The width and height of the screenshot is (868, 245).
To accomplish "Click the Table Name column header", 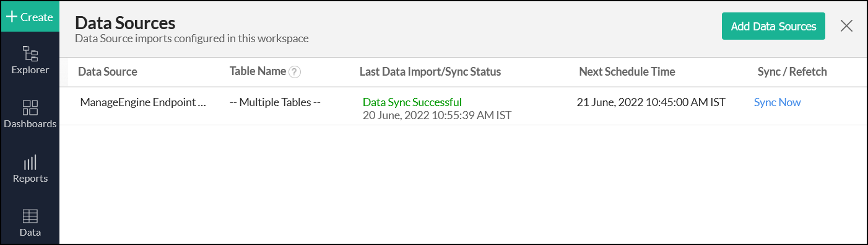I will tap(258, 71).
